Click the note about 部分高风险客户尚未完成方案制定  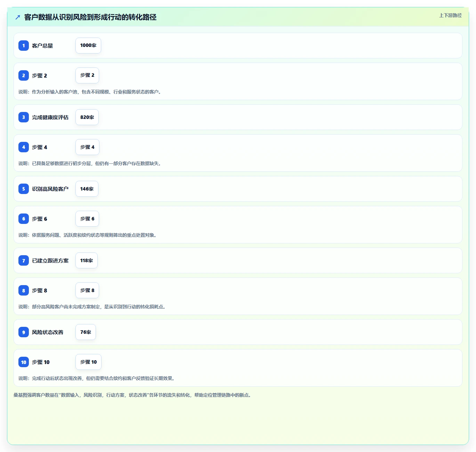click(93, 307)
